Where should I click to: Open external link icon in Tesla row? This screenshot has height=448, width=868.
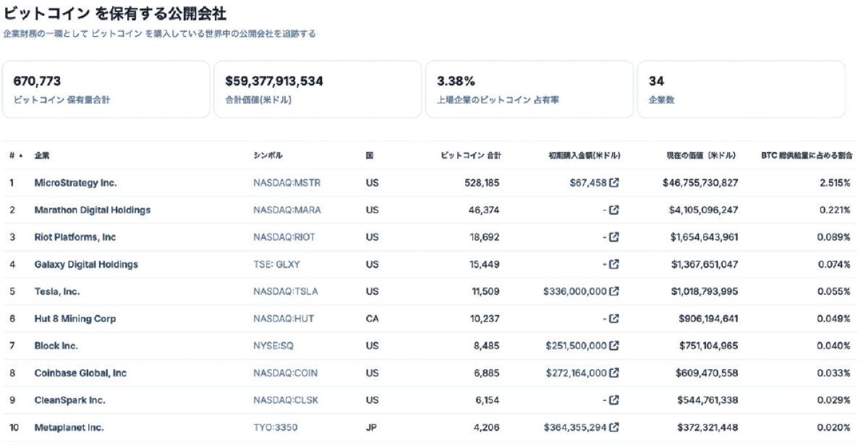[x=614, y=292]
